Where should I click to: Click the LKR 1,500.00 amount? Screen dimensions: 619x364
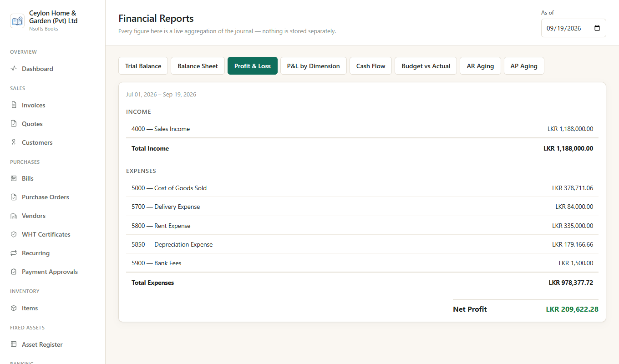pyautogui.click(x=576, y=263)
